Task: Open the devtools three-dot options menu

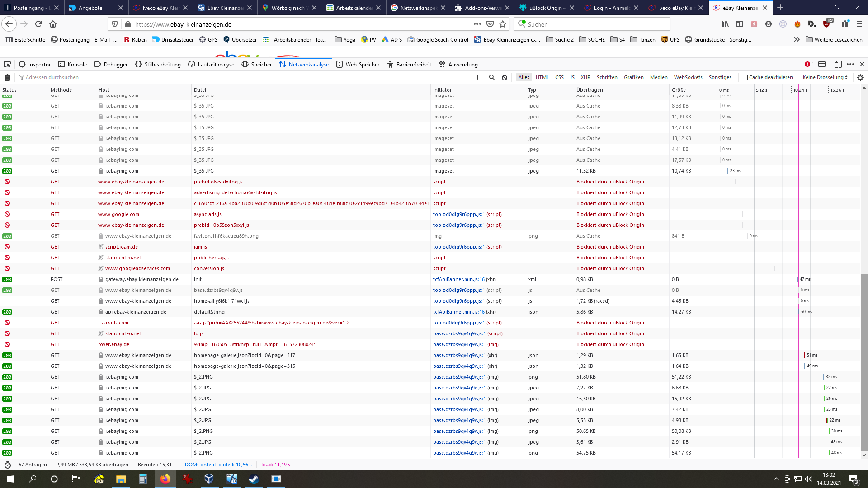Action: pos(850,64)
